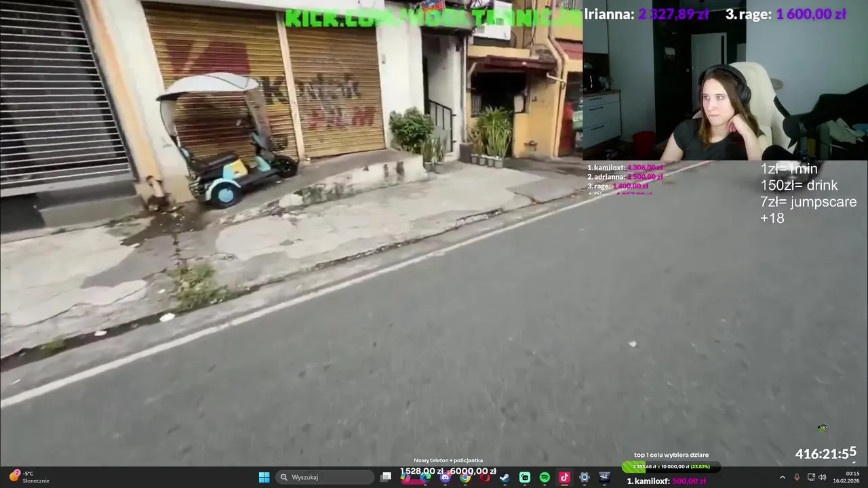Click the '1. kamiloxf: 500,00 zł' label

[667, 481]
